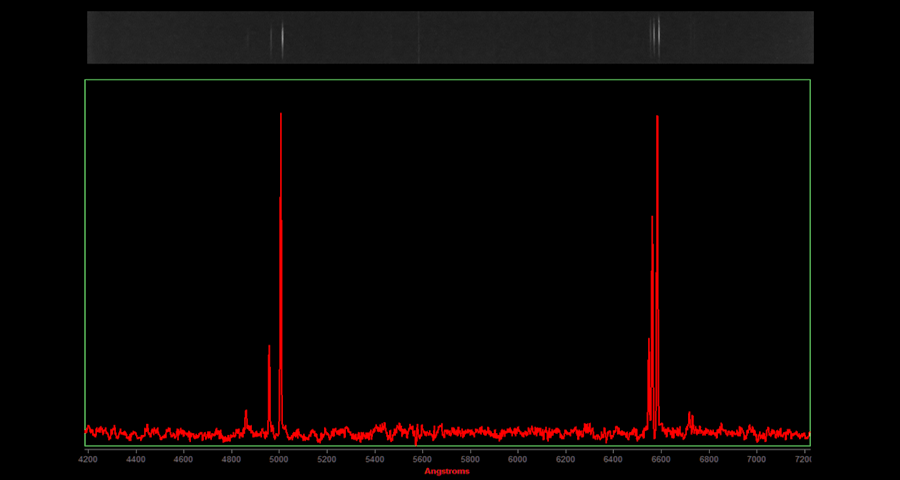Image resolution: width=900 pixels, height=480 pixels.
Task: Click bright line pair in right spectrum strip
Action: (x=656, y=38)
